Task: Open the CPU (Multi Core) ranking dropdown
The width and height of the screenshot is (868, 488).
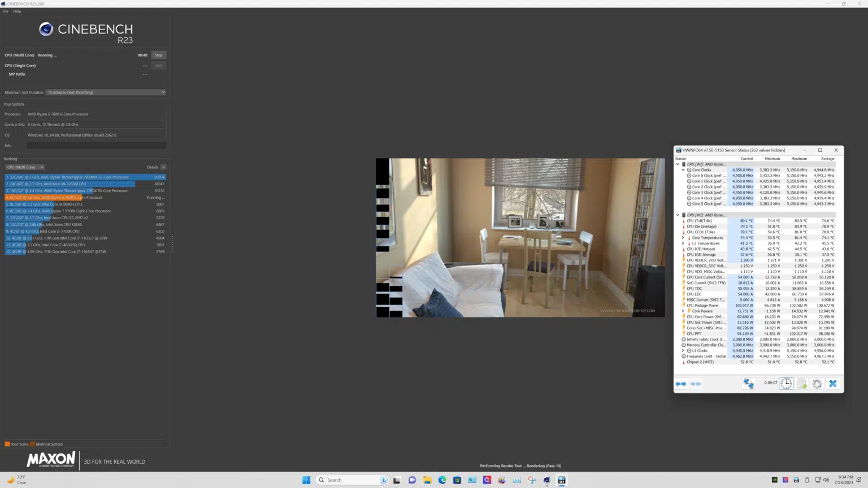Action: click(25, 167)
